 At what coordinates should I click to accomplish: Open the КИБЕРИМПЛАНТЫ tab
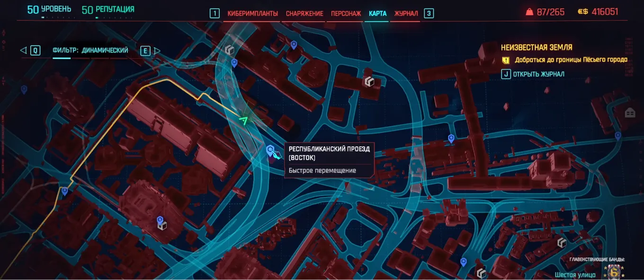pos(252,14)
